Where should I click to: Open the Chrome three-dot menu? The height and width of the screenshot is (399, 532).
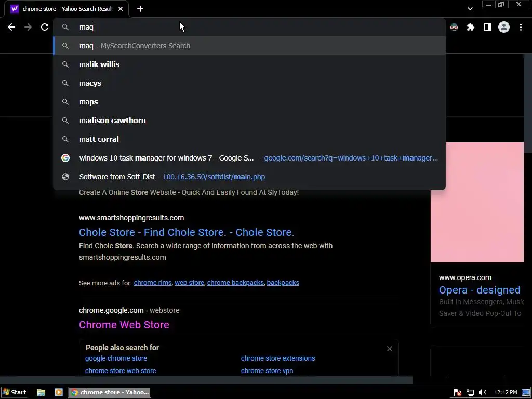pos(521,27)
